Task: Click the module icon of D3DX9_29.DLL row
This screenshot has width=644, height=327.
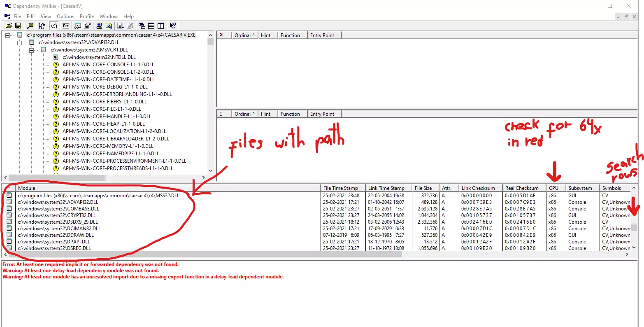Action: point(9,222)
